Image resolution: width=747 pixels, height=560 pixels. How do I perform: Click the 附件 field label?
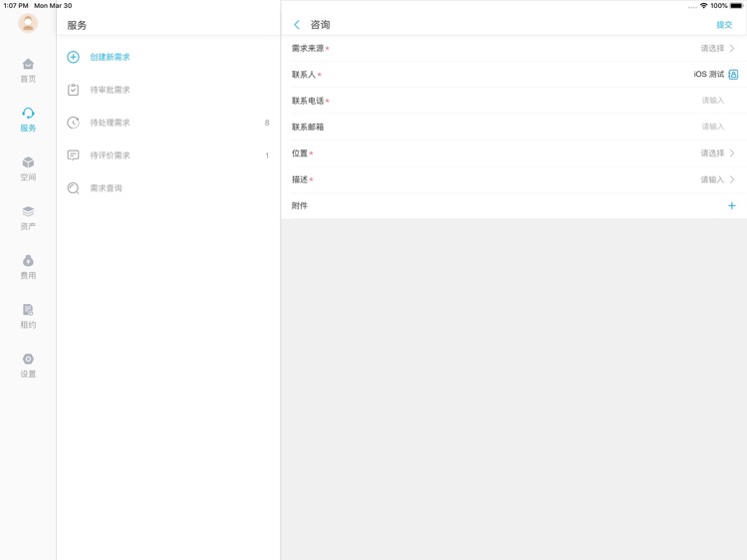pos(300,206)
